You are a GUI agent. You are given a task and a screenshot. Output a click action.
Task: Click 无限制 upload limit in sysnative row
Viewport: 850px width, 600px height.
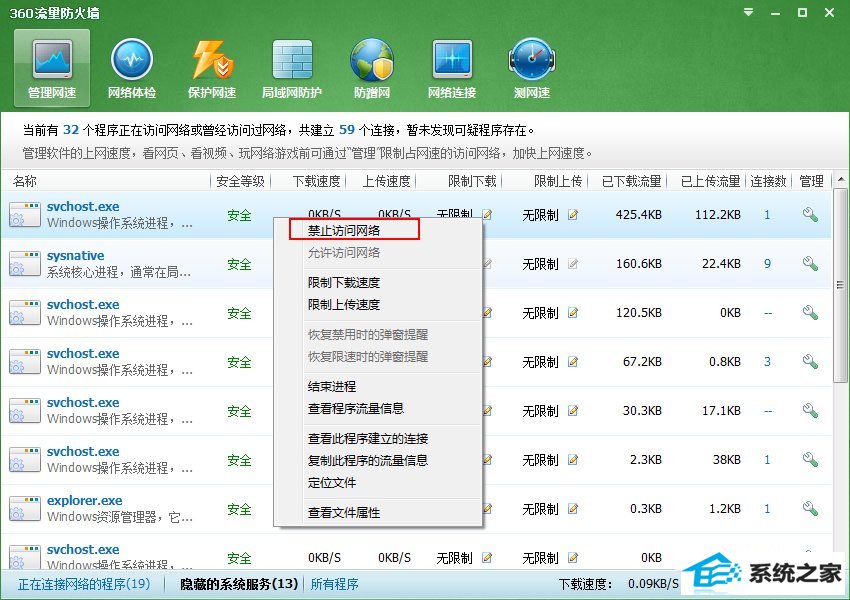point(540,264)
